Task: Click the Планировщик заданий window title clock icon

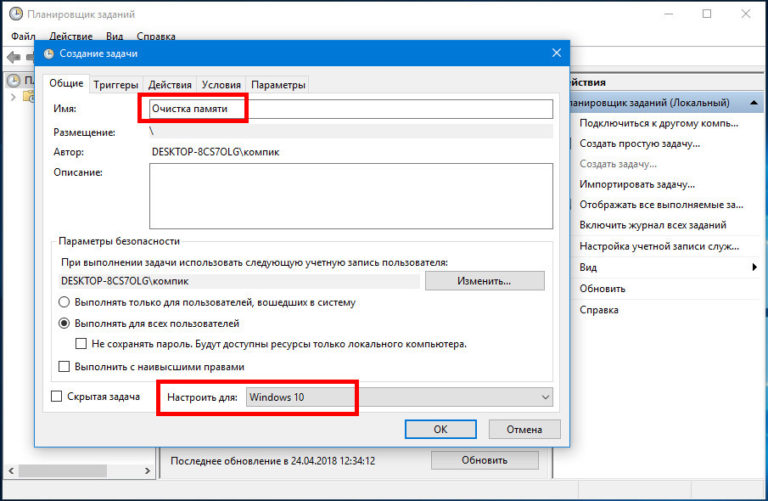Action: tap(17, 14)
